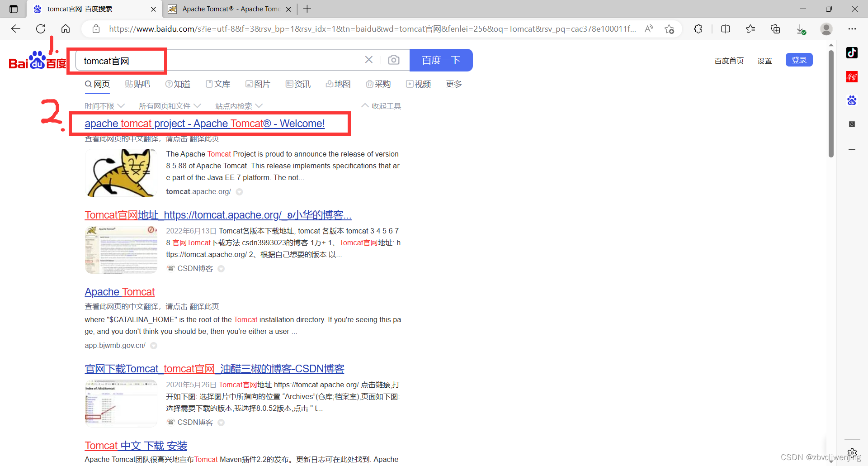Open downloads icon
The height and width of the screenshot is (466, 868).
point(801,29)
